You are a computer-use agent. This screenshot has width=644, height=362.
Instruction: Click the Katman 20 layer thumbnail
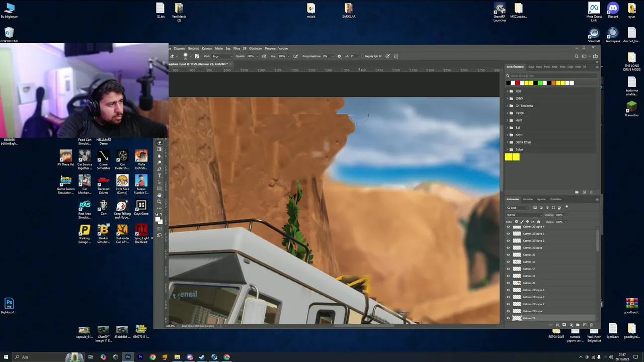517,283
